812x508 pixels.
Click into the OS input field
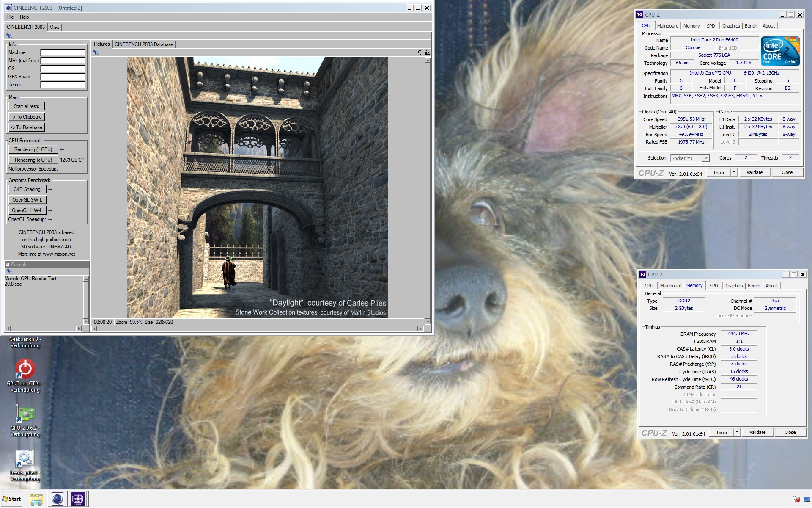point(63,69)
